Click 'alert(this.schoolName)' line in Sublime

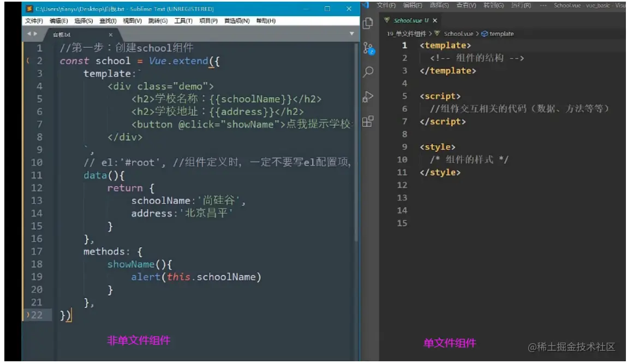click(196, 277)
